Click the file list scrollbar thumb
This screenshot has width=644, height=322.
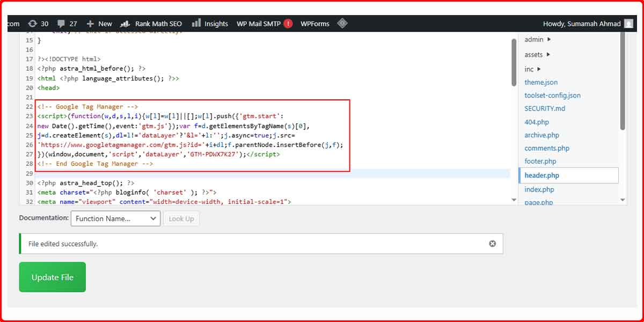623,79
